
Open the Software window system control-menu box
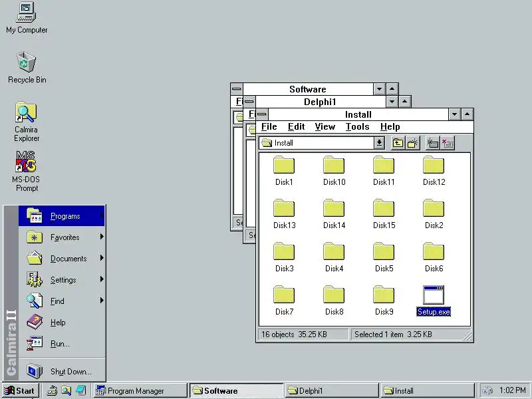[x=237, y=89]
